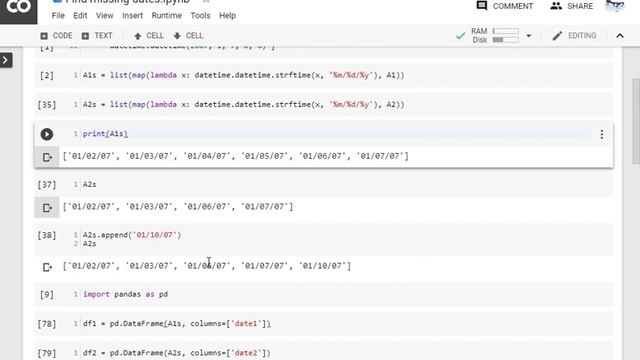Collapse the header with the up chevron

click(x=620, y=36)
